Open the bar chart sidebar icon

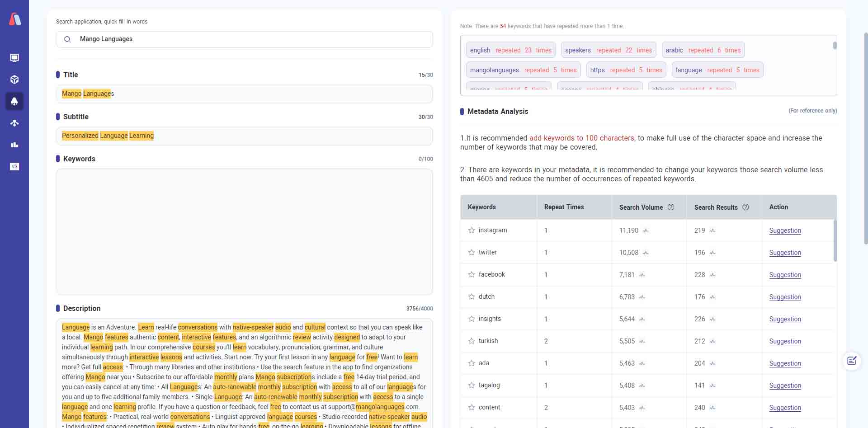(14, 145)
